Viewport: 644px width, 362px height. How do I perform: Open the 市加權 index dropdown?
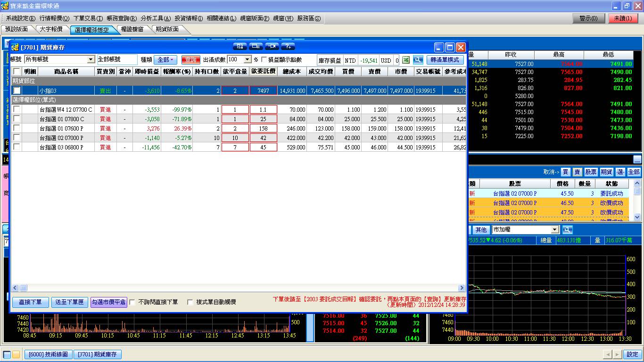555,230
